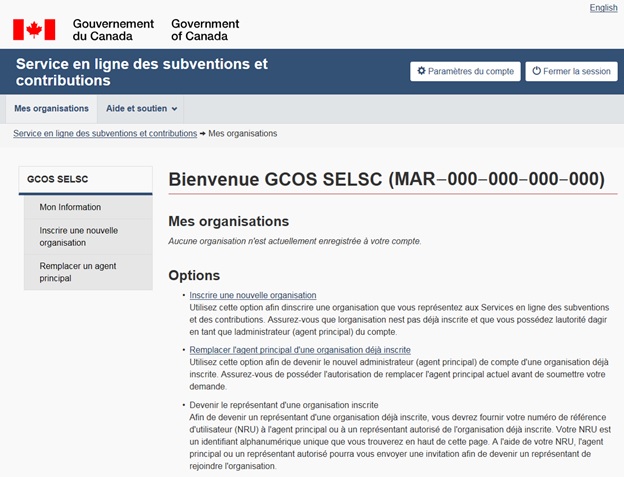The image size is (624, 477).
Task: Click the gear icon for account settings
Action: tap(422, 72)
